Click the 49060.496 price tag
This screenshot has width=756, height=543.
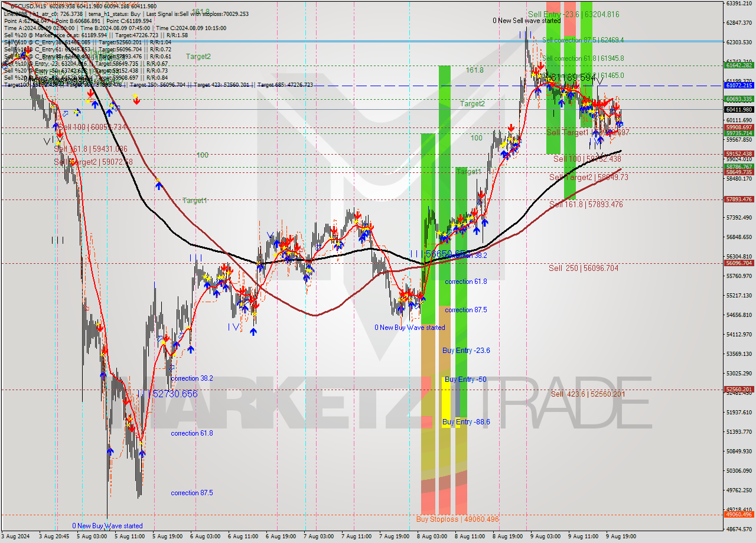739,515
